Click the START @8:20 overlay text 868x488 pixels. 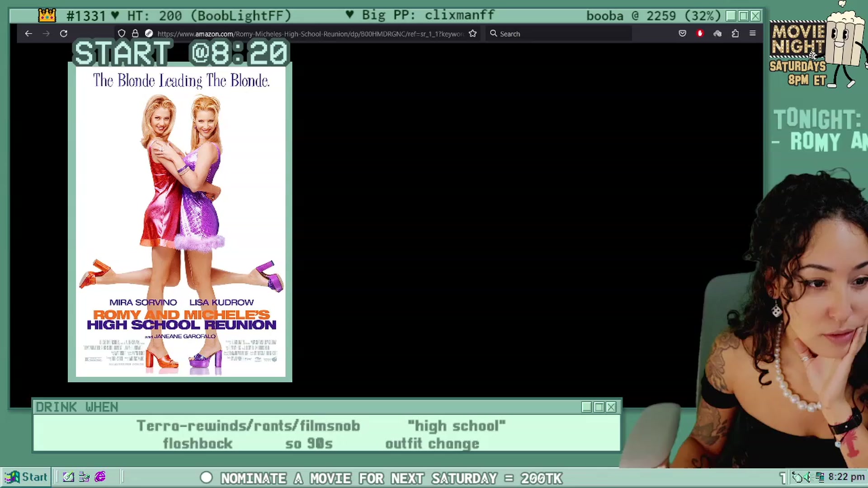tap(180, 53)
